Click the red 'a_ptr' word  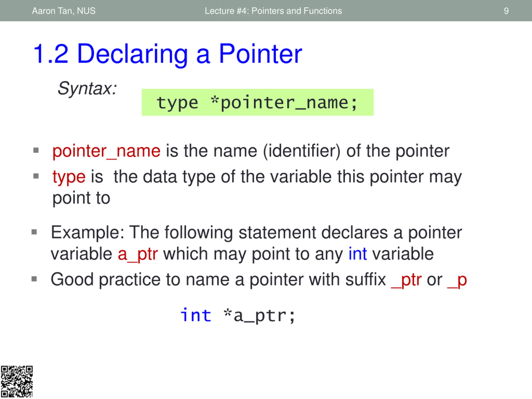click(x=138, y=254)
